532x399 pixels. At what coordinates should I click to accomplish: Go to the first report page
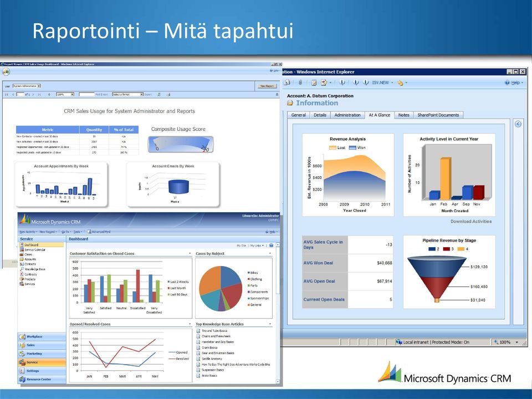tap(7, 94)
